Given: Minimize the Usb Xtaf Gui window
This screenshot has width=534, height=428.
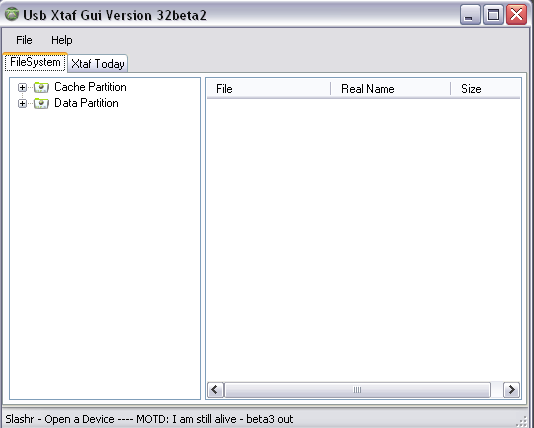Looking at the screenshot, I should click(470, 15).
